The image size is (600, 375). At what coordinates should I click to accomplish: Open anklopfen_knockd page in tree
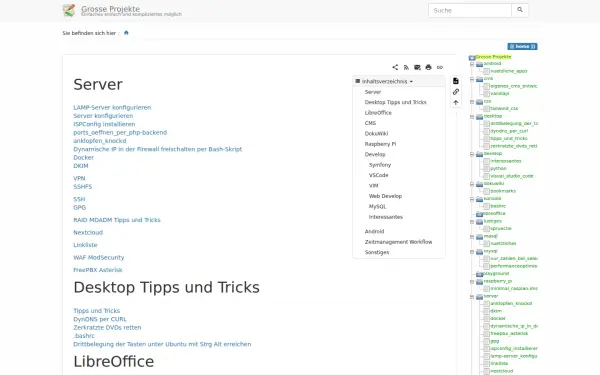pos(511,303)
